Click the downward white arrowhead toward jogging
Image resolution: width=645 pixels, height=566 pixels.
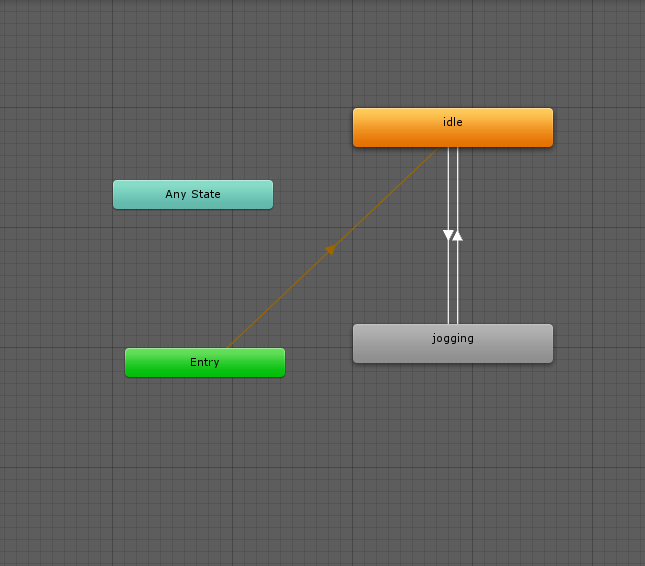click(x=448, y=236)
